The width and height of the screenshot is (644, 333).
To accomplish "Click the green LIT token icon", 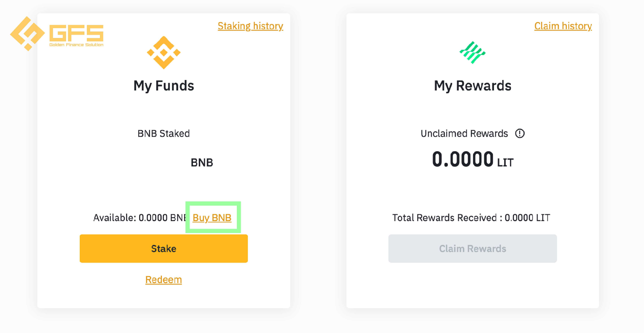I will click(x=472, y=52).
